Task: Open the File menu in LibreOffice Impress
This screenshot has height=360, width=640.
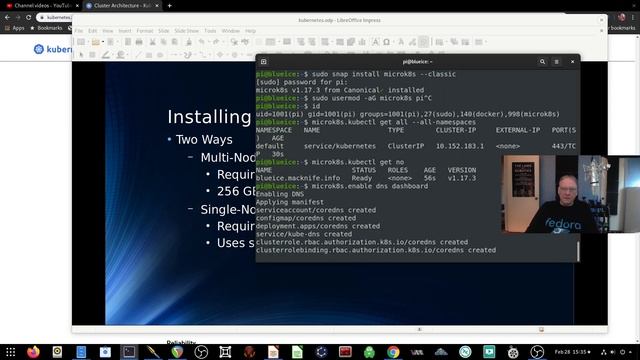Action: point(79,31)
